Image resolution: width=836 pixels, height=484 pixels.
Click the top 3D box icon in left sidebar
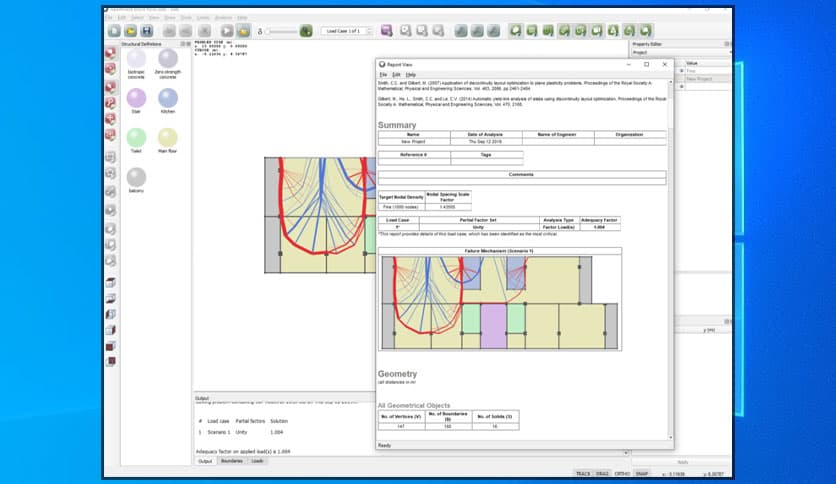[x=110, y=283]
